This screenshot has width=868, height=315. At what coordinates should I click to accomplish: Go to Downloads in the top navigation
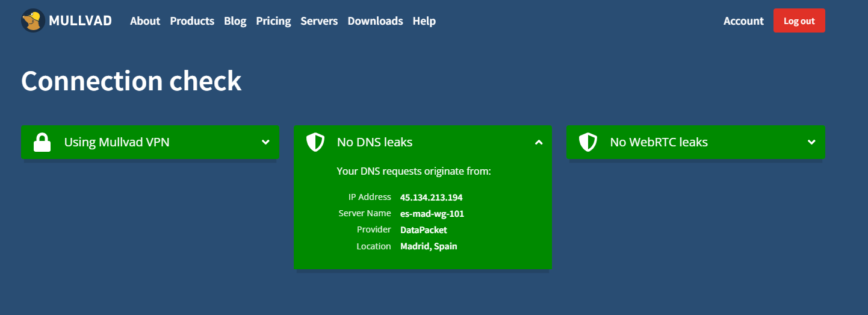tap(375, 21)
